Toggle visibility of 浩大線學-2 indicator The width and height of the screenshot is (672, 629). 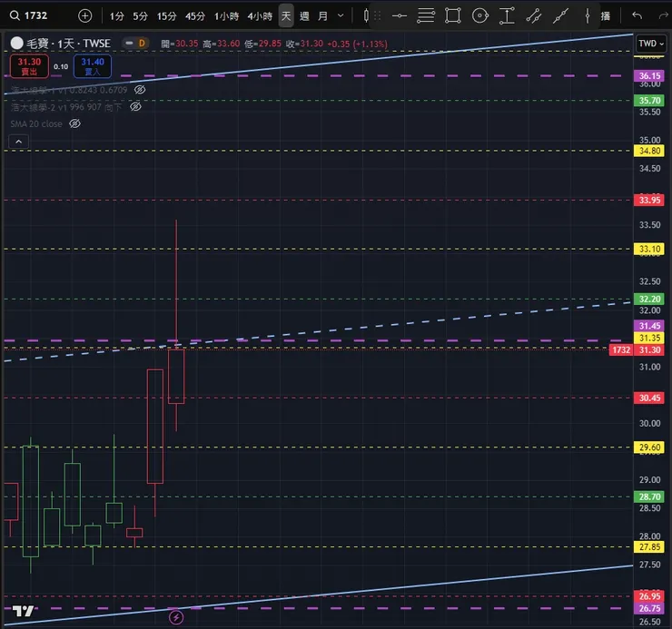[x=135, y=107]
